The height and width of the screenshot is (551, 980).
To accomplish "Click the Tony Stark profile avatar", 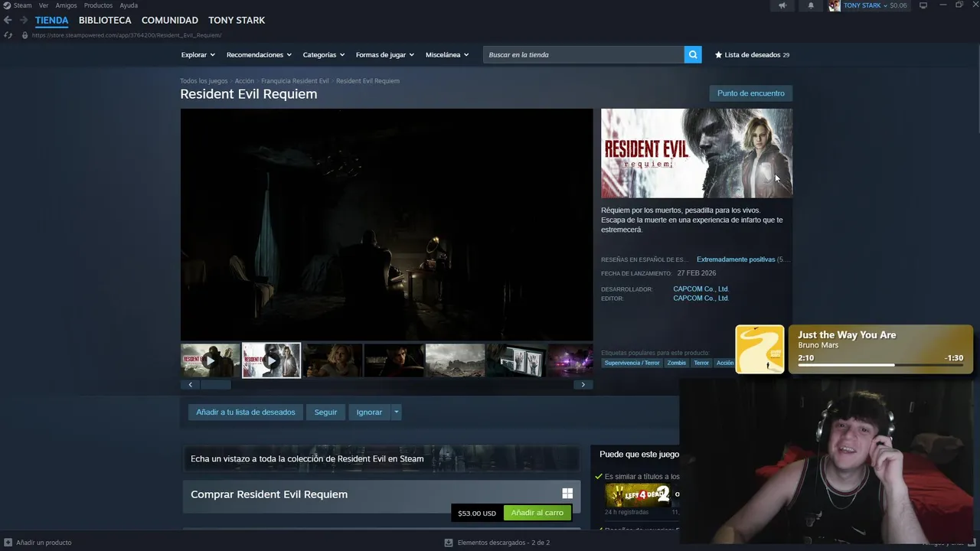I will tap(835, 5).
